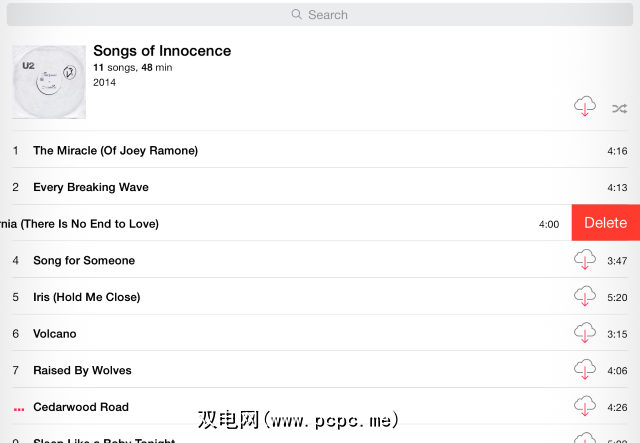Download Raised By Wolves from iCloud
This screenshot has width=640, height=443.
(x=585, y=370)
